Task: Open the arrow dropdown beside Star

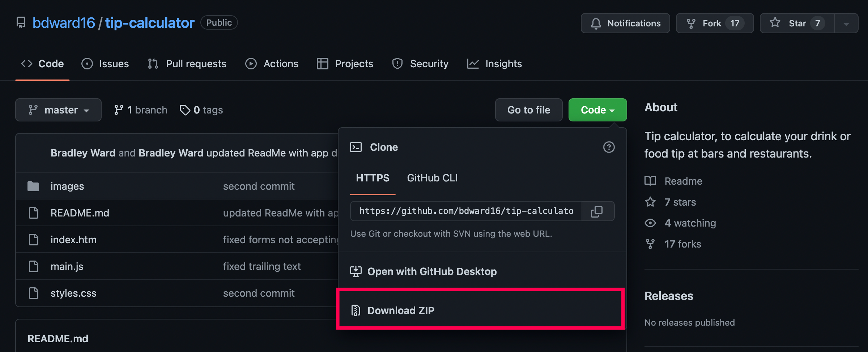Action: [846, 23]
